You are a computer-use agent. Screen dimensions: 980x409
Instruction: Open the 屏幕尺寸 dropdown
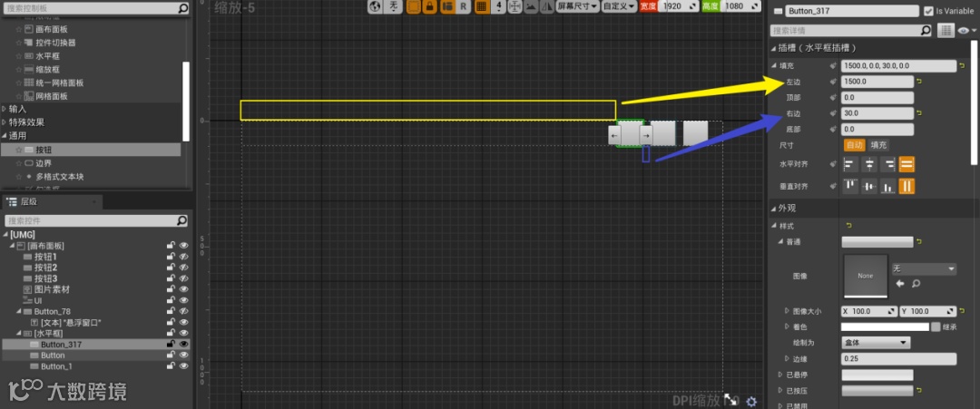[577, 6]
